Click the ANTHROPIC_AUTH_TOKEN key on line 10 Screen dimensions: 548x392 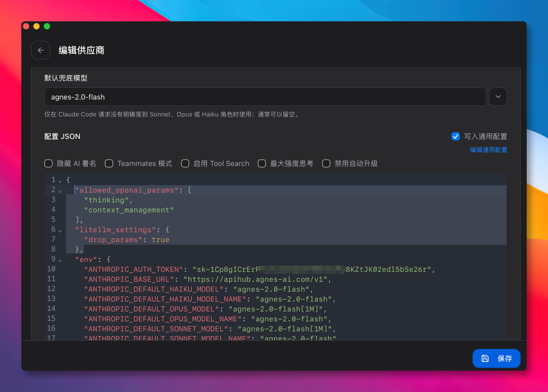pyautogui.click(x=133, y=269)
